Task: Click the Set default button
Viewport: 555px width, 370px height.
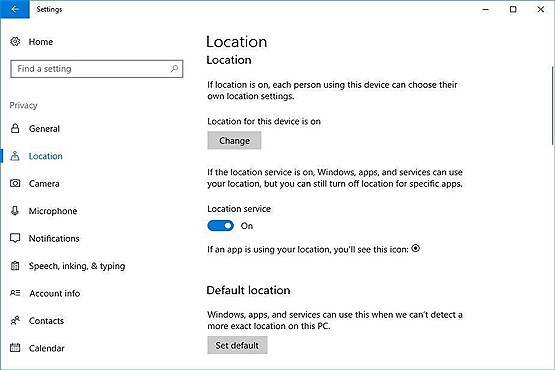Action: click(x=237, y=345)
